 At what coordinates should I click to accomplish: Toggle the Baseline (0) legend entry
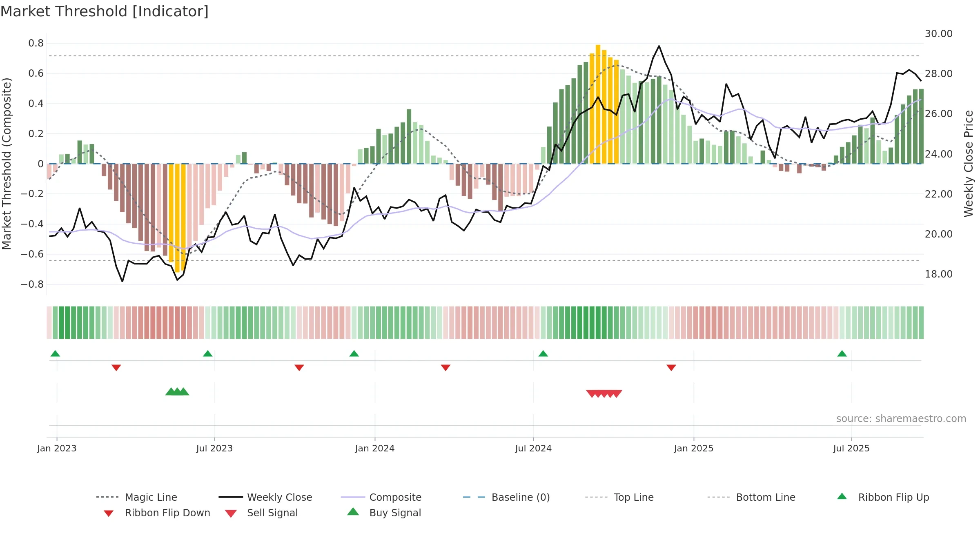tap(506, 497)
